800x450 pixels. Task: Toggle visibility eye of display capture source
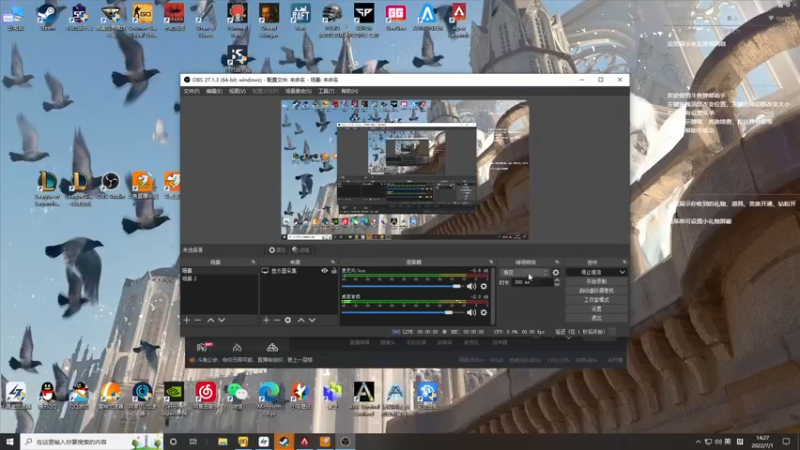(x=324, y=271)
